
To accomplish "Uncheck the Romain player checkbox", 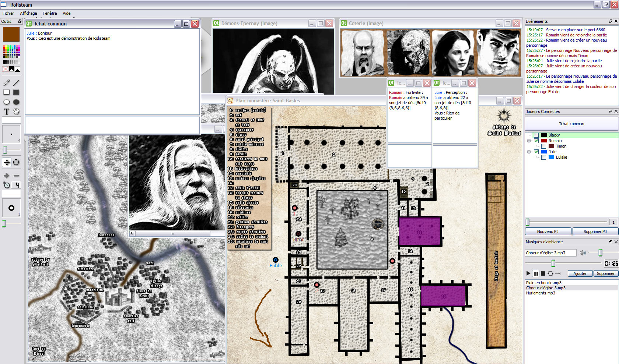I will (x=536, y=141).
